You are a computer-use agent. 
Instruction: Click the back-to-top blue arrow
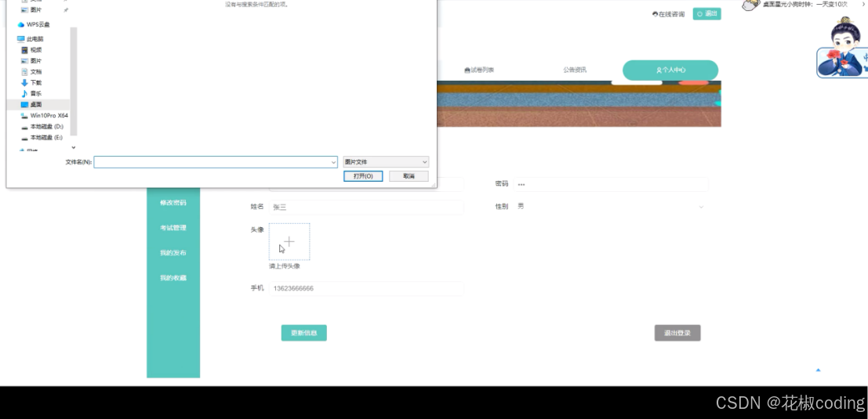(x=818, y=370)
